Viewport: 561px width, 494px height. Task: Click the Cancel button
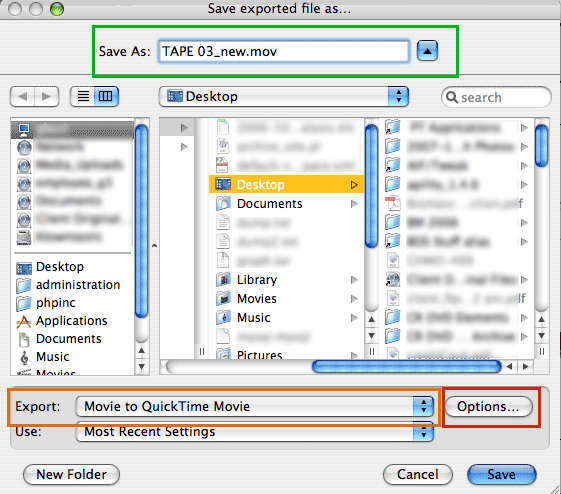click(418, 475)
